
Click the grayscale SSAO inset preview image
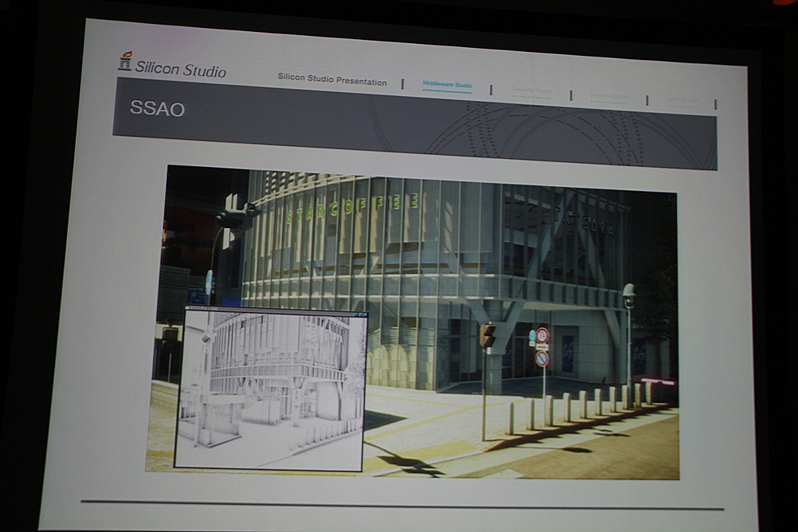270,391
